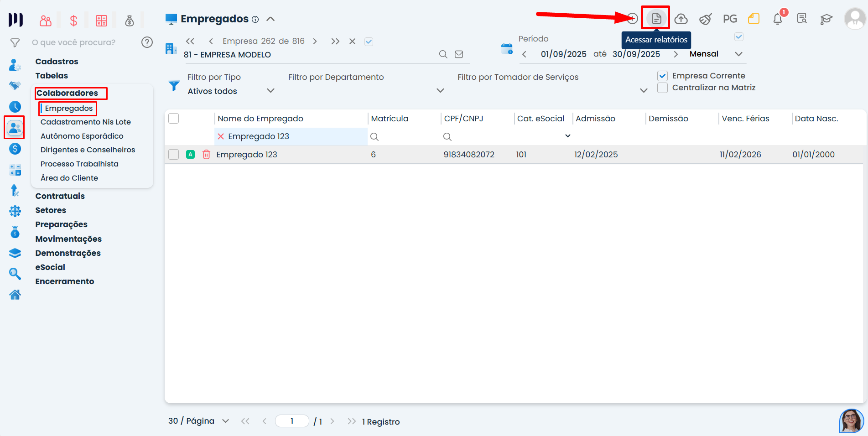Toggle the Empresa Corrente checkbox
Viewport: 868px width, 436px height.
(663, 76)
